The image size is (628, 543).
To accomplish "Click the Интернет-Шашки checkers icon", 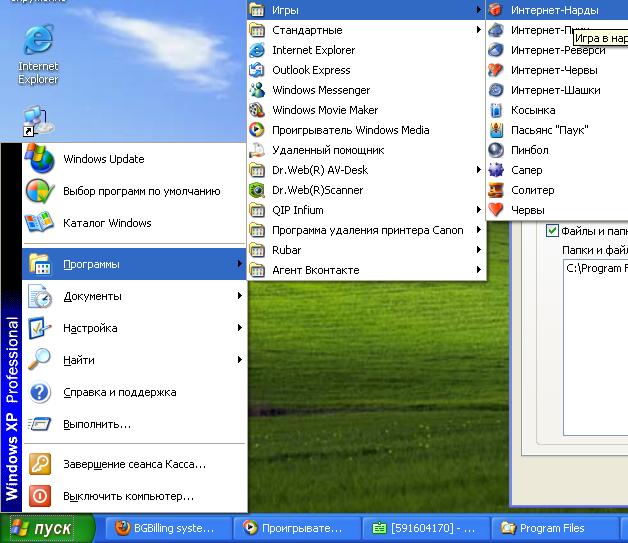I will point(496,90).
